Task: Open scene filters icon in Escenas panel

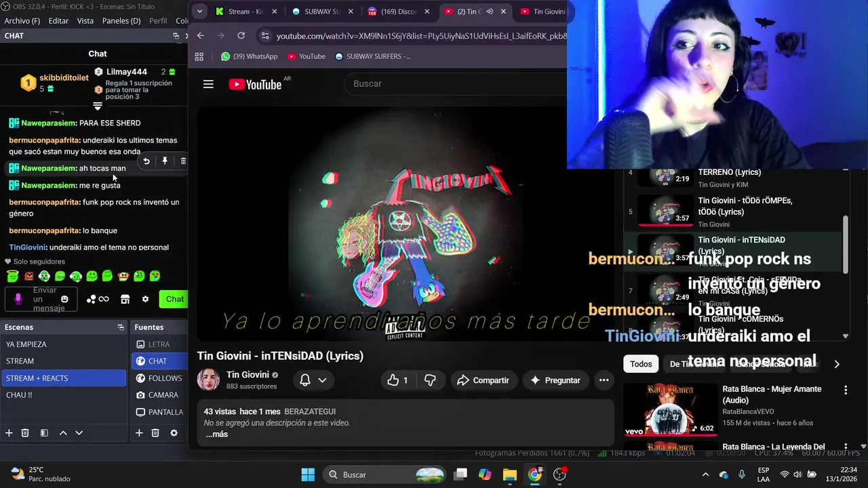Action: pyautogui.click(x=44, y=433)
